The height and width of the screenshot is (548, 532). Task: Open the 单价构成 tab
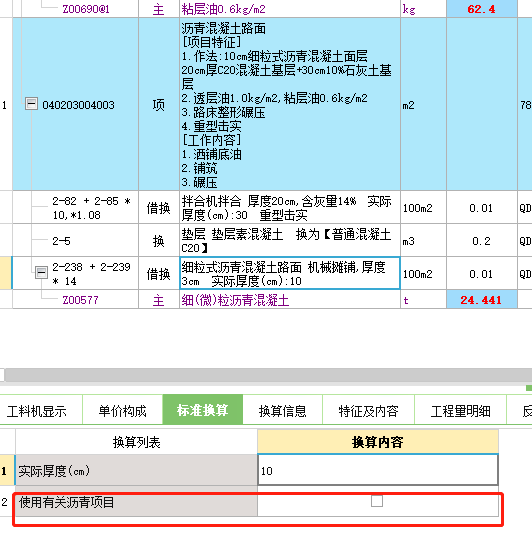(x=122, y=411)
